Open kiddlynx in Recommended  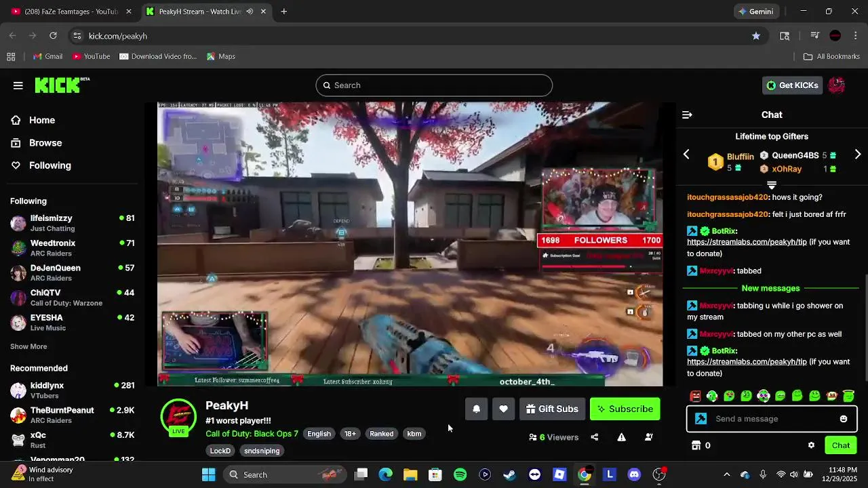pyautogui.click(x=73, y=390)
